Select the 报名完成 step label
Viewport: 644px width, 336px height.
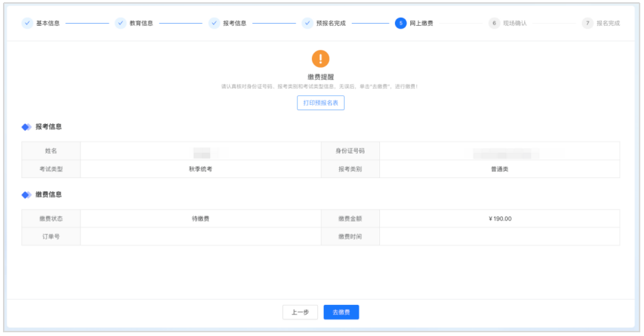pyautogui.click(x=608, y=23)
